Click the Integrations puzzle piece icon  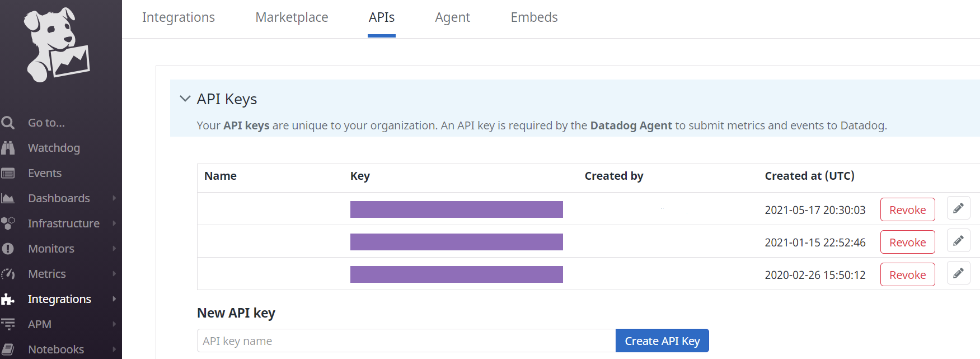click(8, 299)
